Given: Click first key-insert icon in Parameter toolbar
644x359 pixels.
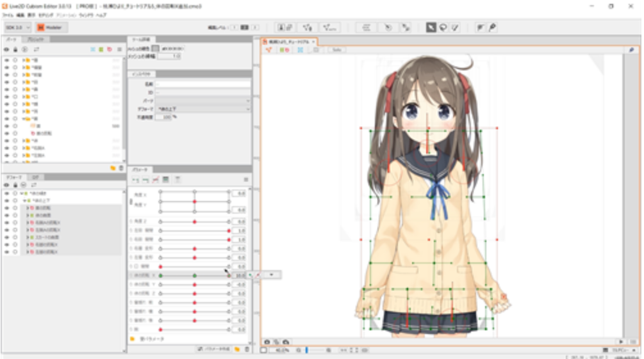Looking at the screenshot, I should pos(136,180).
